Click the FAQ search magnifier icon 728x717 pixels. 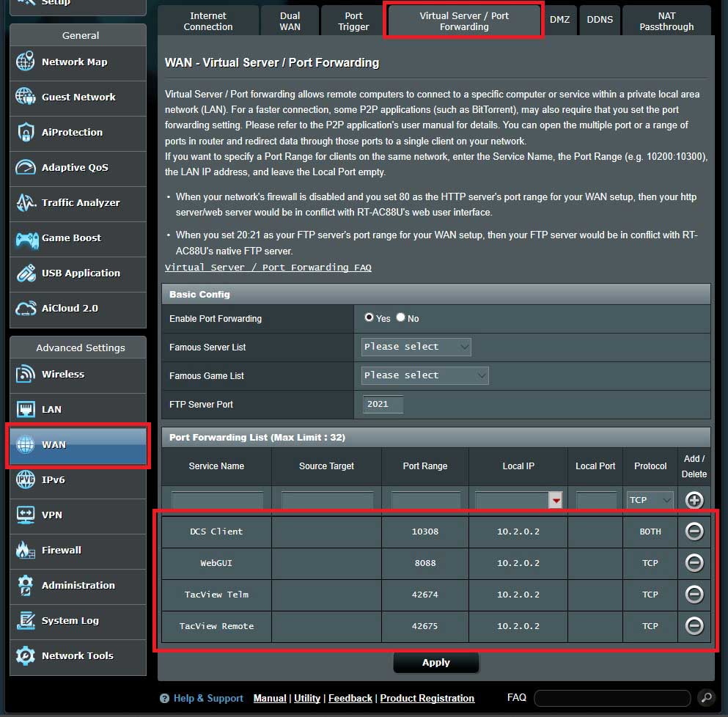click(x=705, y=698)
